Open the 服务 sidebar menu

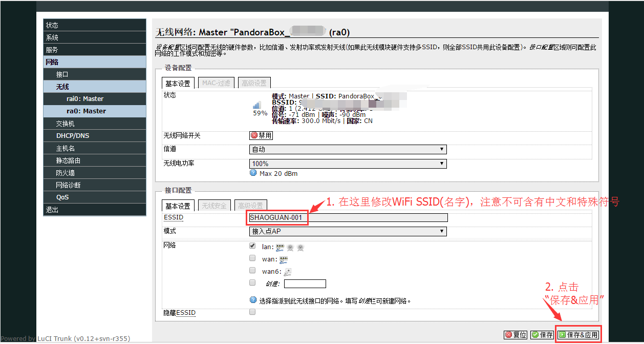click(95, 50)
